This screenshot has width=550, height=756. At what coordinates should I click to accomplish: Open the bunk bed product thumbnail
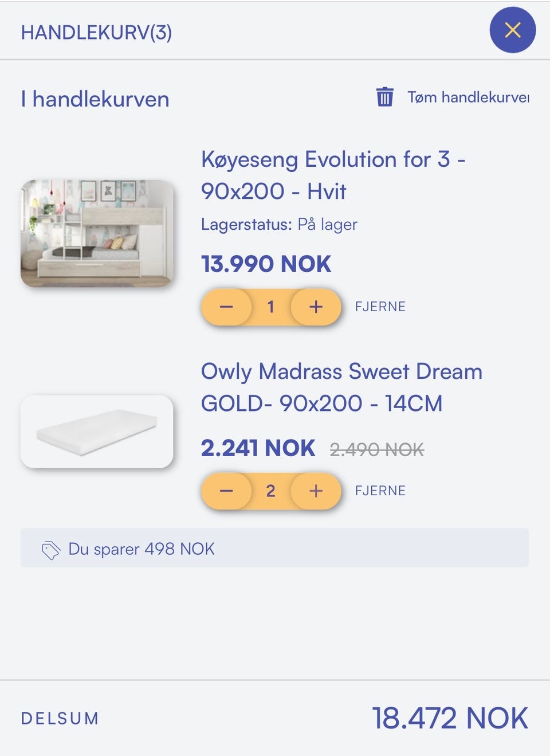97,233
